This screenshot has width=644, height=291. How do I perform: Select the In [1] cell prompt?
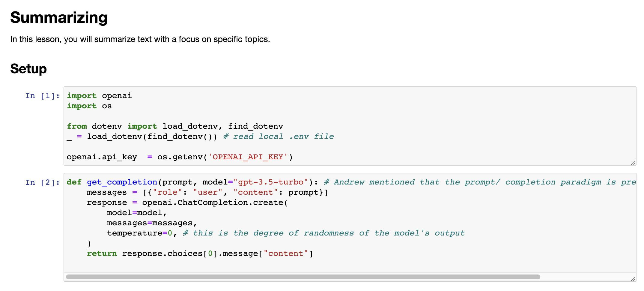42,96
